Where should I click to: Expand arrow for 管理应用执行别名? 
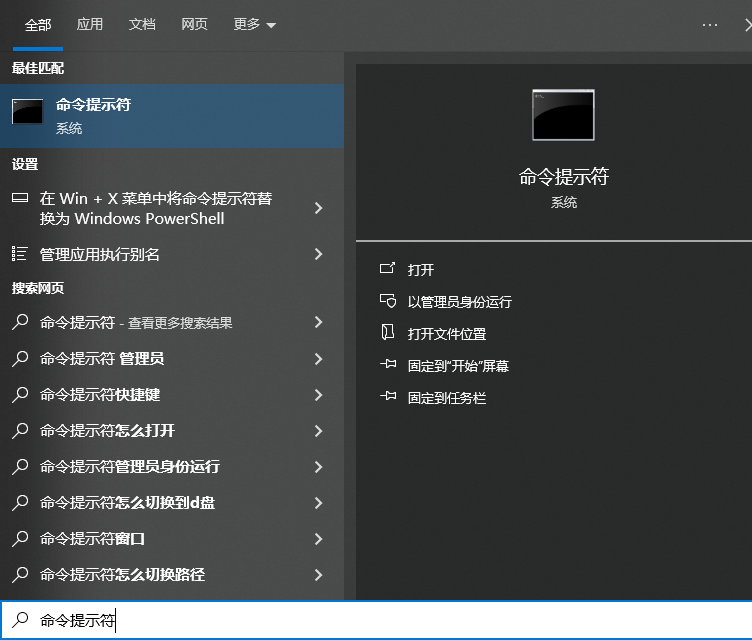coord(318,254)
